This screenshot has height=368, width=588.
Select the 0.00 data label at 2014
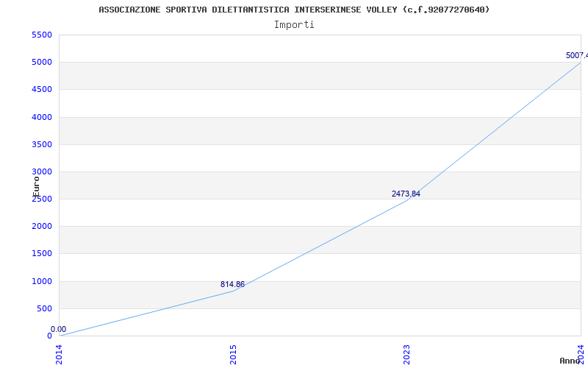click(x=59, y=329)
